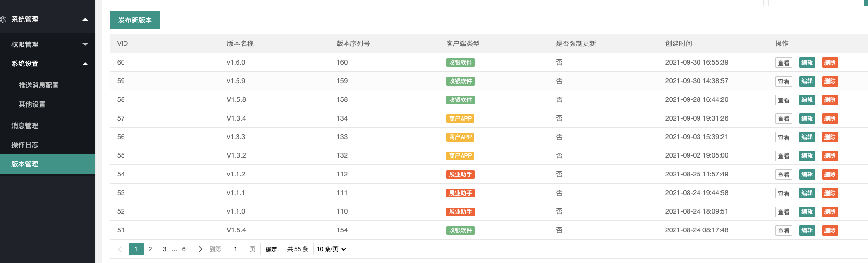Delete version V1.5.4 row
The height and width of the screenshot is (263, 868).
coord(830,230)
